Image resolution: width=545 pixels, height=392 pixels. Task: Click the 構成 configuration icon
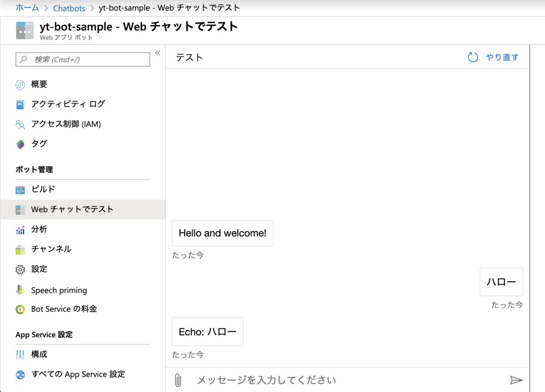(20, 354)
